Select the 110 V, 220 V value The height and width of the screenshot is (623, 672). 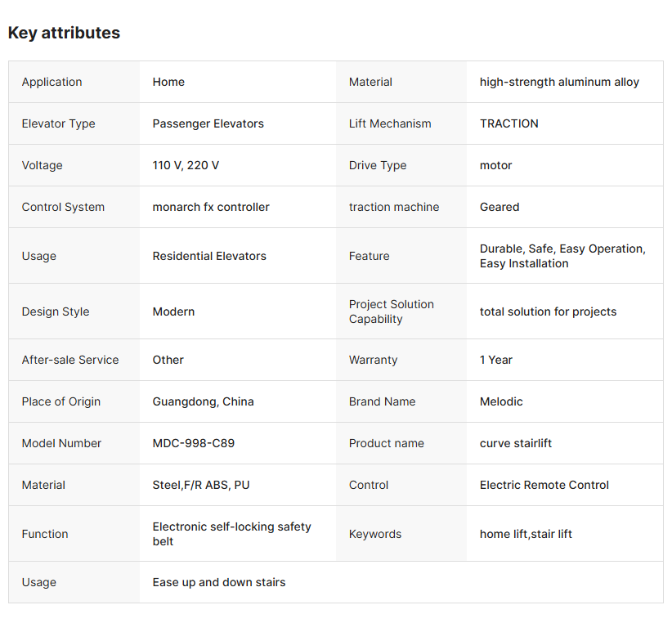tap(186, 165)
